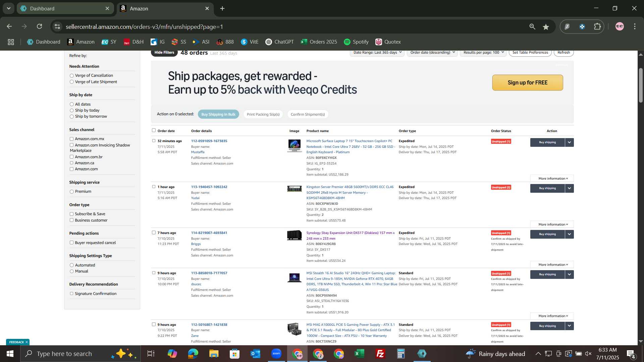Check select-all orders checkbox

pyautogui.click(x=154, y=130)
